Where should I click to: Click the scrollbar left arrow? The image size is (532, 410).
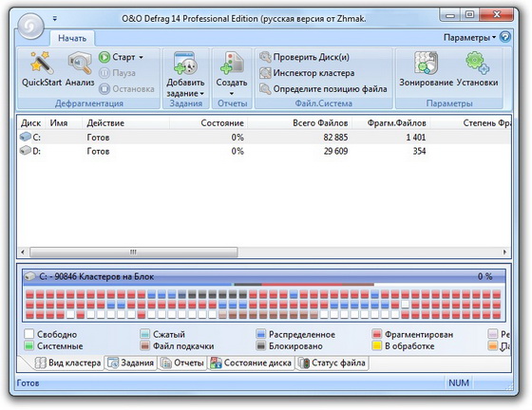point(23,252)
